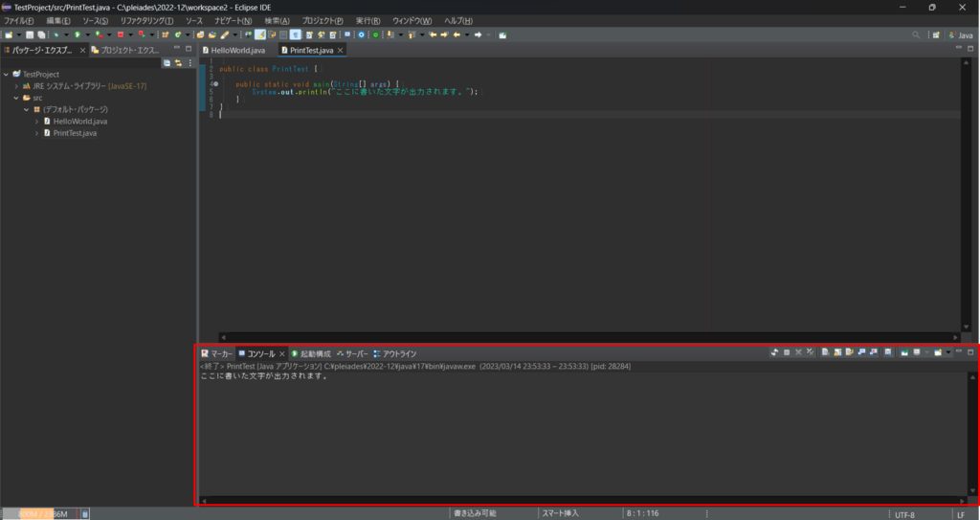Collapse all in Package Explorer
The height and width of the screenshot is (520, 980).
[x=167, y=62]
